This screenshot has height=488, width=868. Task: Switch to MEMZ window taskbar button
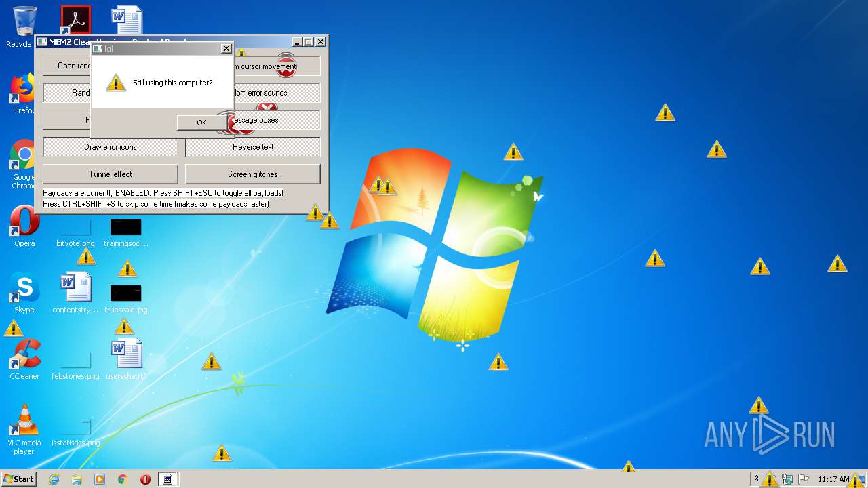coord(167,479)
